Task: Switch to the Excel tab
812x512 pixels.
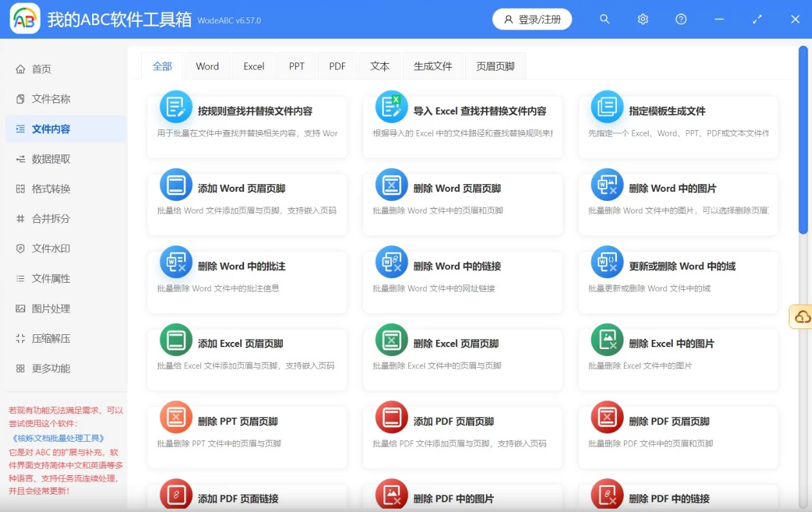Action: 254,66
